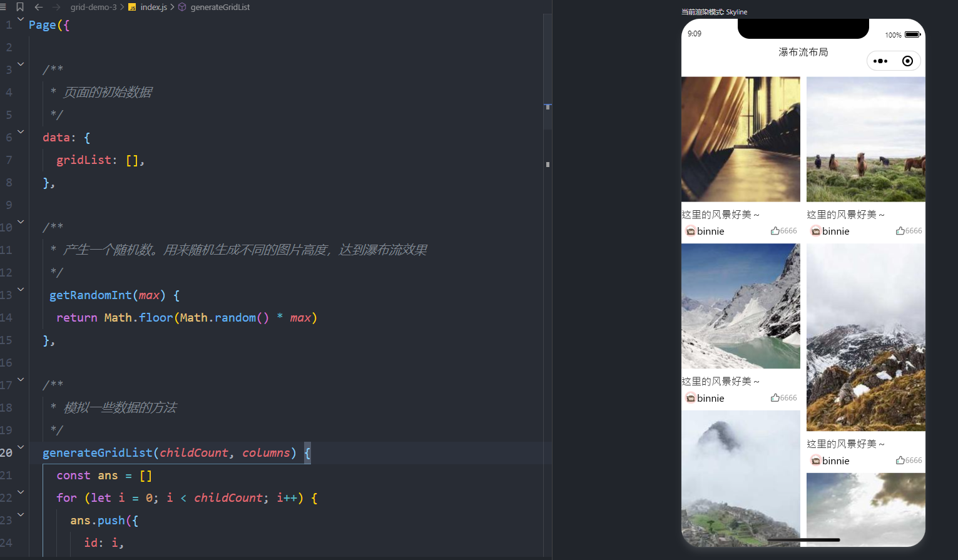The height and width of the screenshot is (560, 958).
Task: Click the caption under the mountain lake photo
Action: 721,381
